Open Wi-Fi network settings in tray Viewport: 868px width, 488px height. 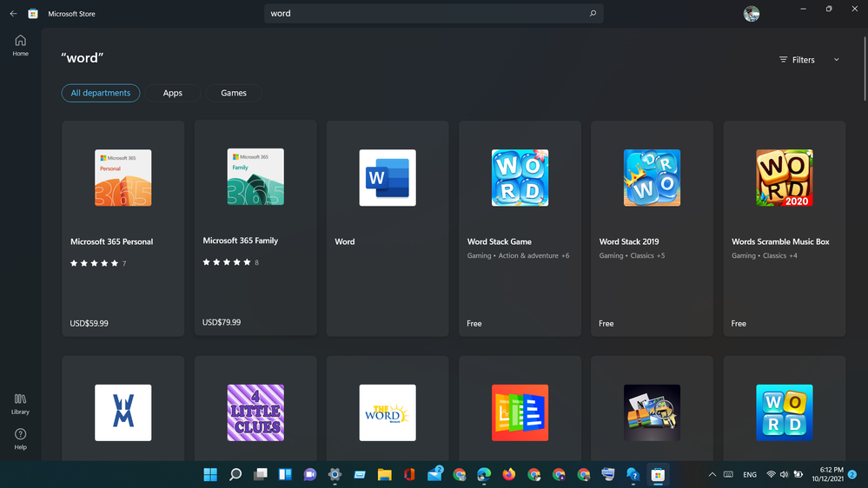coord(771,475)
